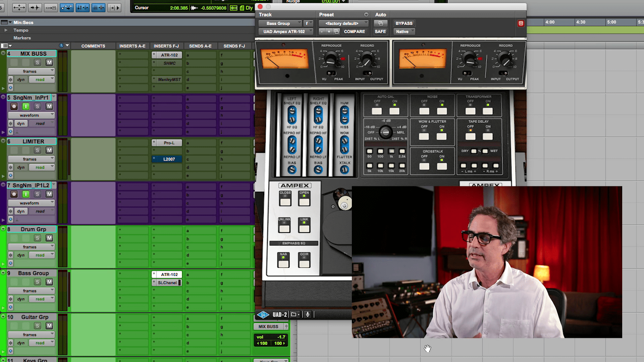Turn Tape Delay ON
This screenshot has width=644, height=362.
(x=488, y=136)
